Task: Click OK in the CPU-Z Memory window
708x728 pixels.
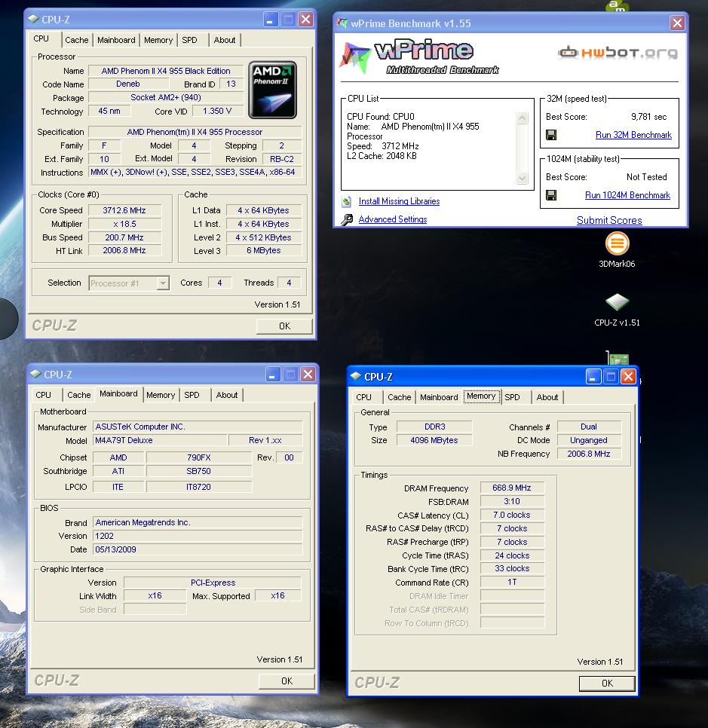Action: [607, 684]
